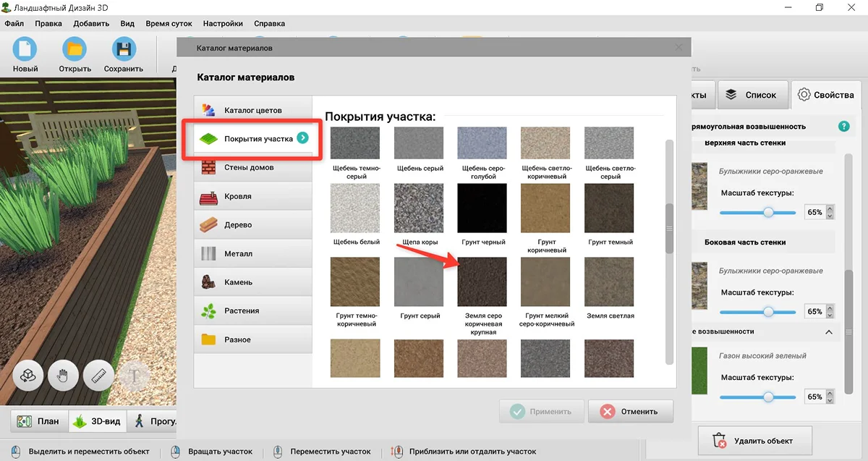Click the Отменить button
The image size is (868, 461).
coord(630,411)
